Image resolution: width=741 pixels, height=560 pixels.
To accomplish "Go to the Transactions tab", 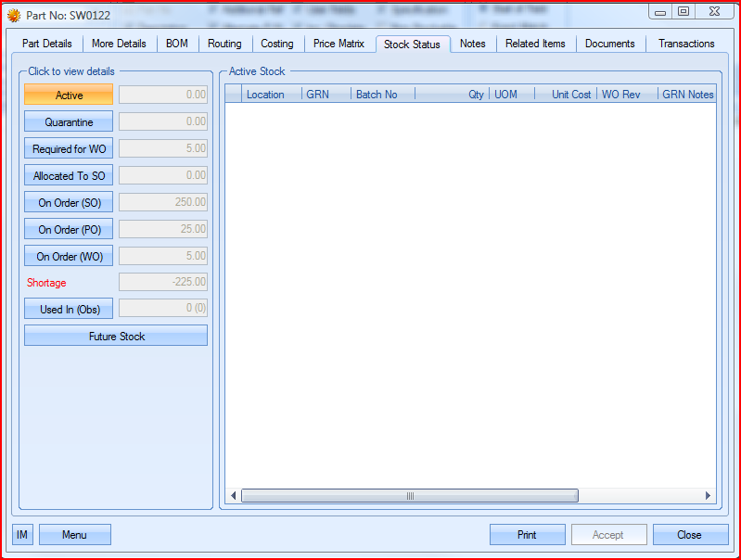I will click(x=686, y=44).
